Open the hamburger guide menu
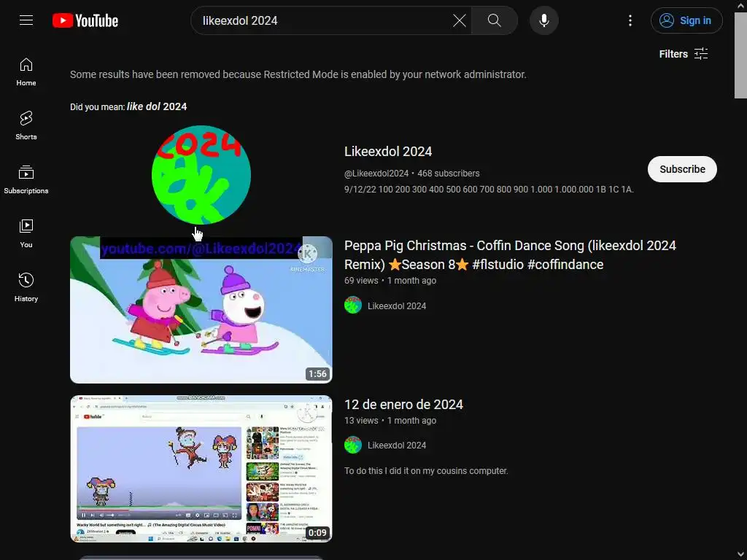The image size is (747, 560). (26, 20)
